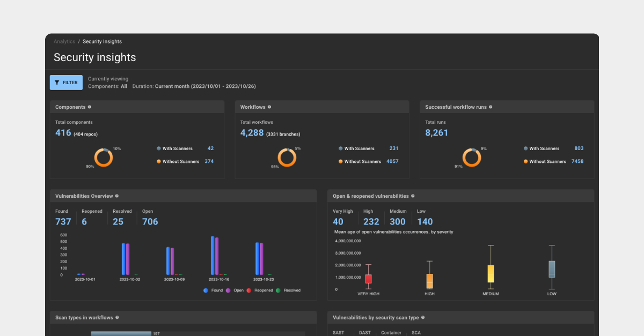The height and width of the screenshot is (336, 644).
Task: Click total workflows value 4,288
Action: tap(252, 132)
